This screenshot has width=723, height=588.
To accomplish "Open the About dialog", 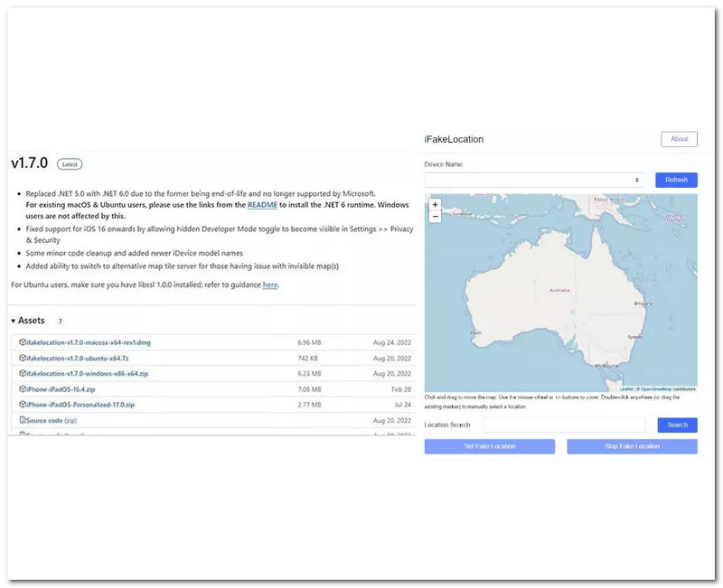I will tap(679, 139).
